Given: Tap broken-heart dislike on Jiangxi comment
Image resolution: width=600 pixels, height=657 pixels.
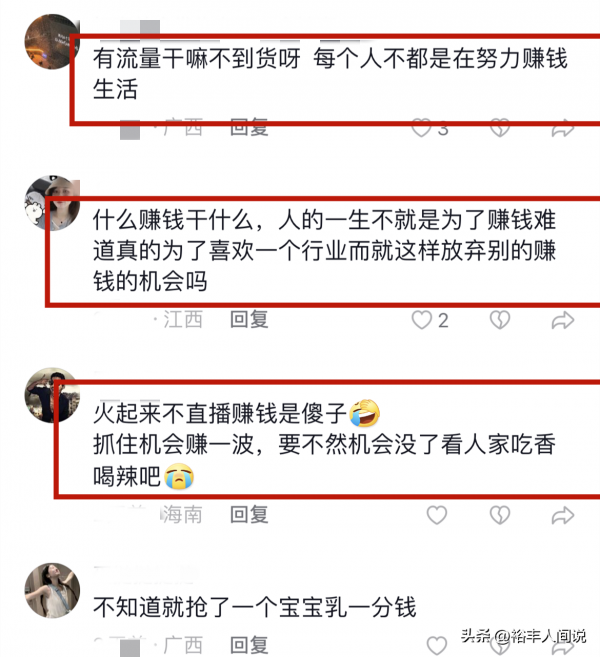Looking at the screenshot, I should [499, 320].
